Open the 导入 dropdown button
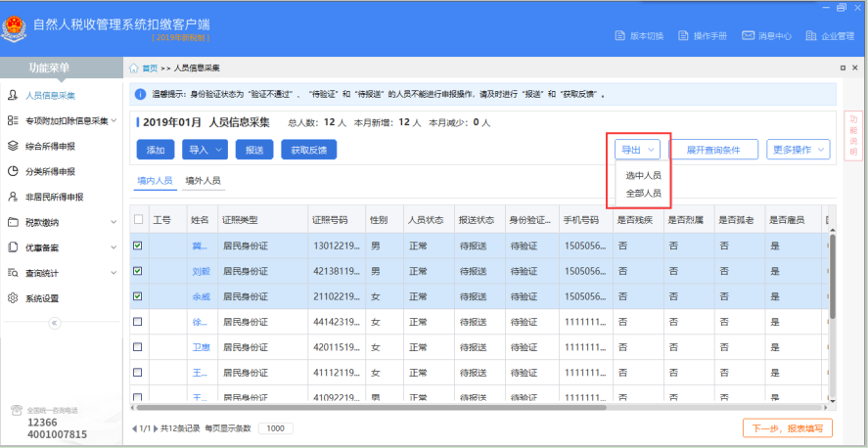The width and height of the screenshot is (868, 448). point(205,150)
